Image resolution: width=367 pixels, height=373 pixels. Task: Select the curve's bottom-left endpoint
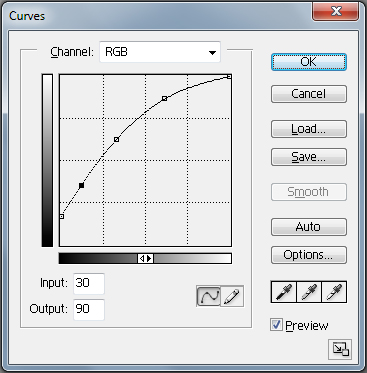tap(62, 217)
